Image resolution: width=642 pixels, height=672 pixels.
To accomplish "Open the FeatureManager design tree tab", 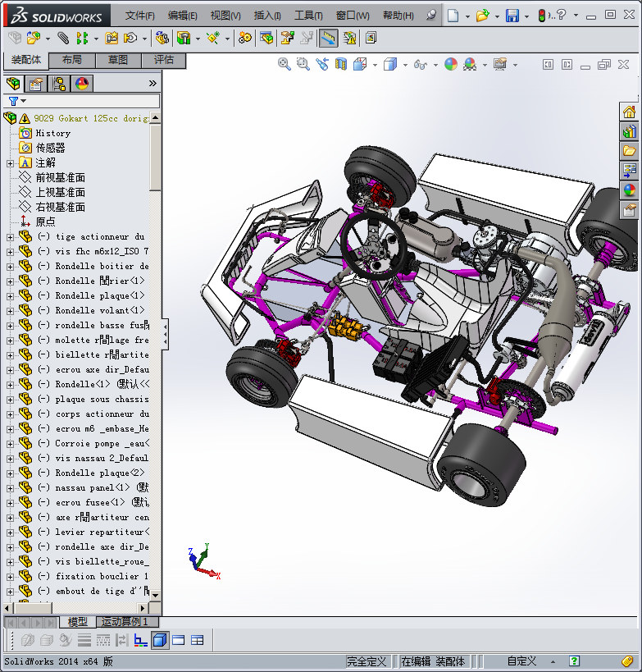I will click(x=13, y=84).
